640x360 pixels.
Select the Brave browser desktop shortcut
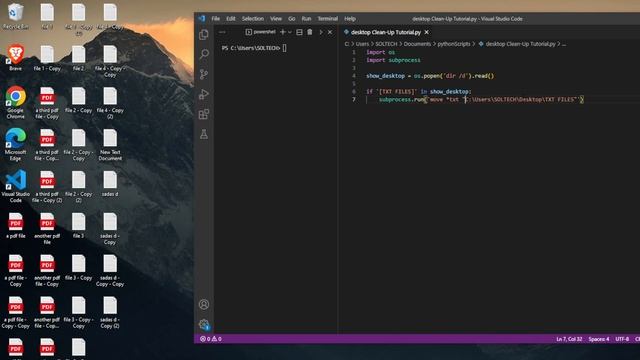(x=16, y=58)
